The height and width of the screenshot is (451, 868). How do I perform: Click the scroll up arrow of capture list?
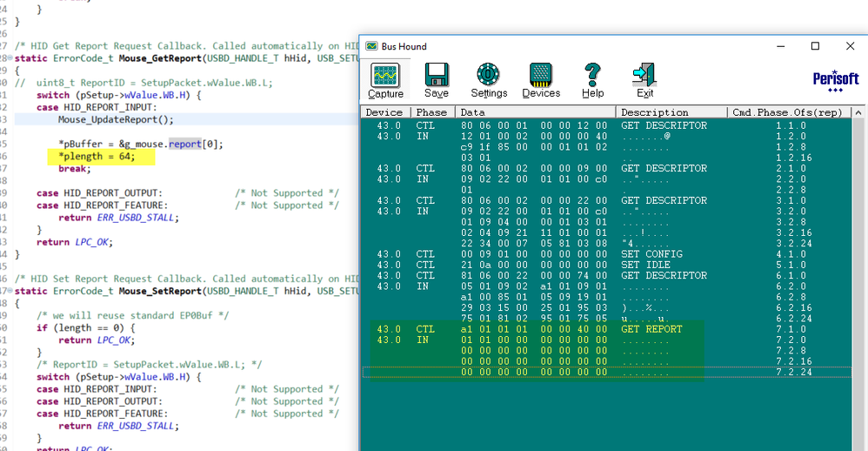(x=858, y=112)
